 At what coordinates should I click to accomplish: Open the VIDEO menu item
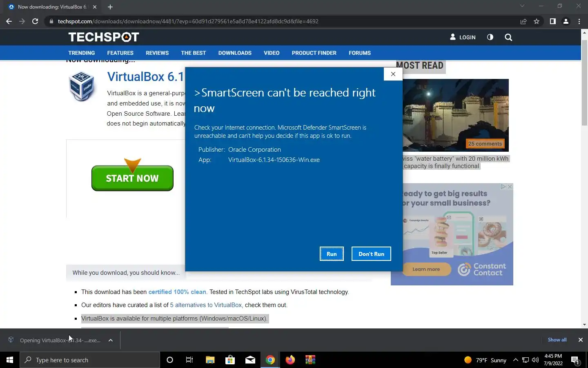(272, 53)
